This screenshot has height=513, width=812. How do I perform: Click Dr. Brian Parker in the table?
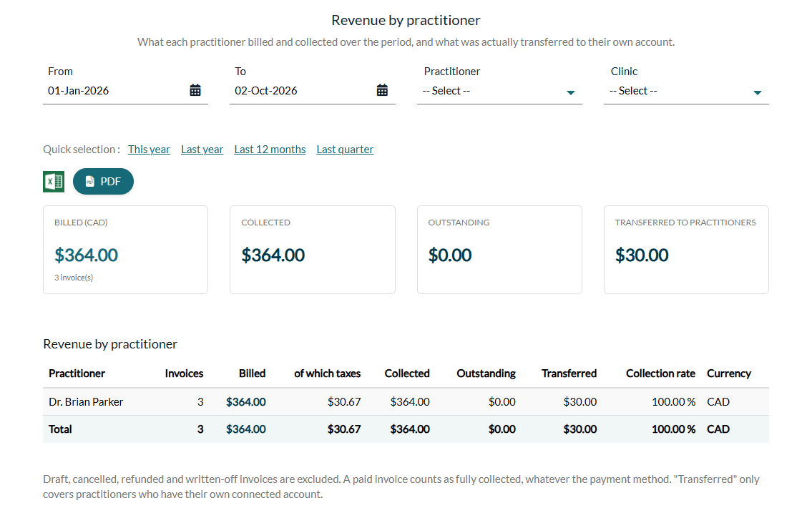pyautogui.click(x=86, y=402)
